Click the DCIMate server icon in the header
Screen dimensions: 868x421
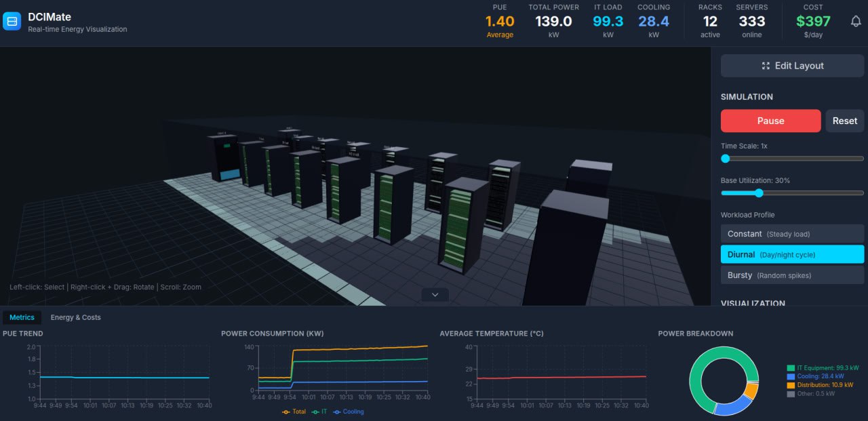point(11,21)
